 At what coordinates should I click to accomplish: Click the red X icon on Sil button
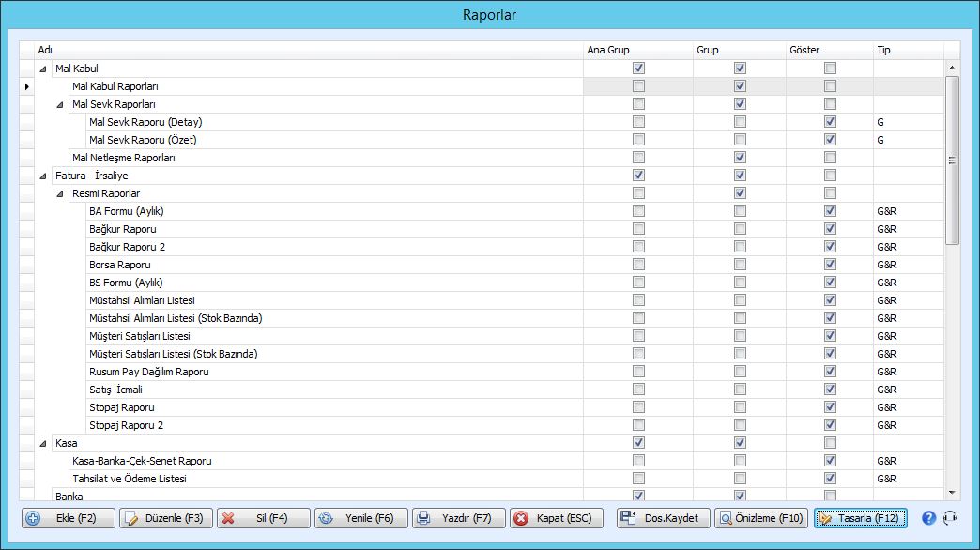tap(228, 518)
